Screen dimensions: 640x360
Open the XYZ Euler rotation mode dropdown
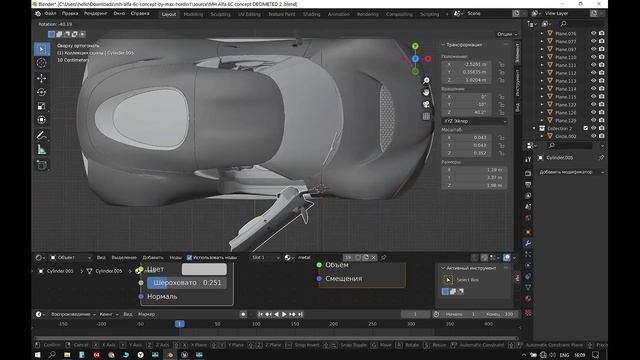[x=475, y=121]
